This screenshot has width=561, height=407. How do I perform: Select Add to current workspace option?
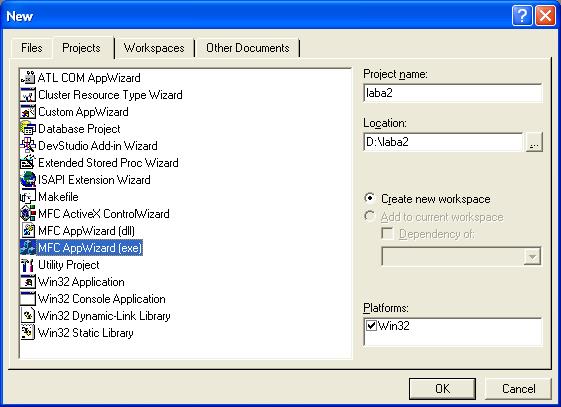point(369,216)
